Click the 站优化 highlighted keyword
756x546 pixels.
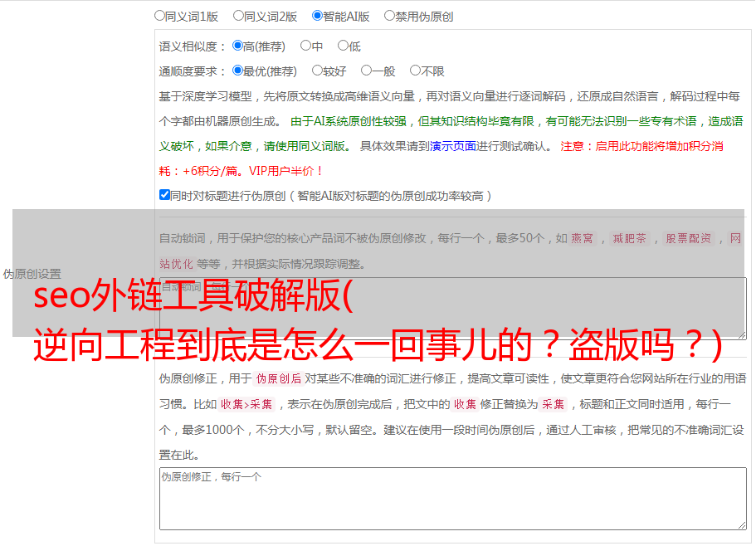[x=177, y=264]
